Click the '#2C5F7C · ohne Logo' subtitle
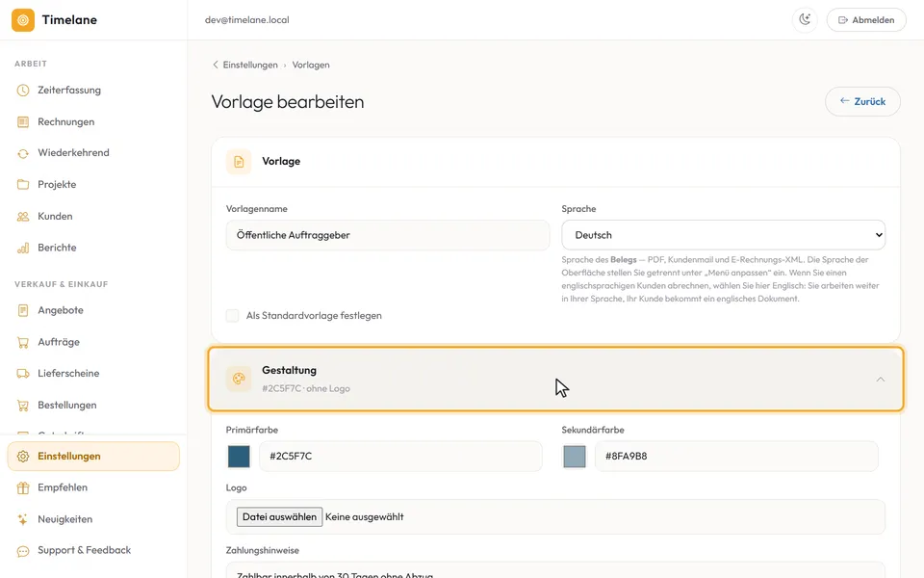This screenshot has width=924, height=578. click(x=306, y=388)
